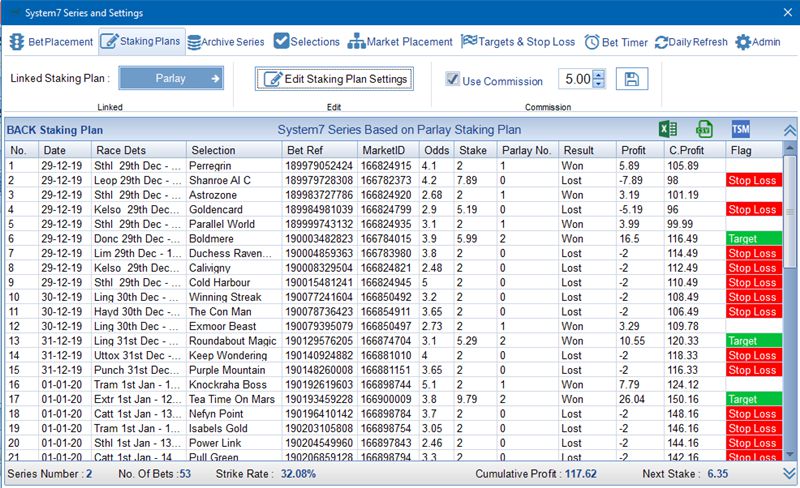Open Targets & Stop Loss tab
Viewport: 800px width, 488px height.
(518, 42)
